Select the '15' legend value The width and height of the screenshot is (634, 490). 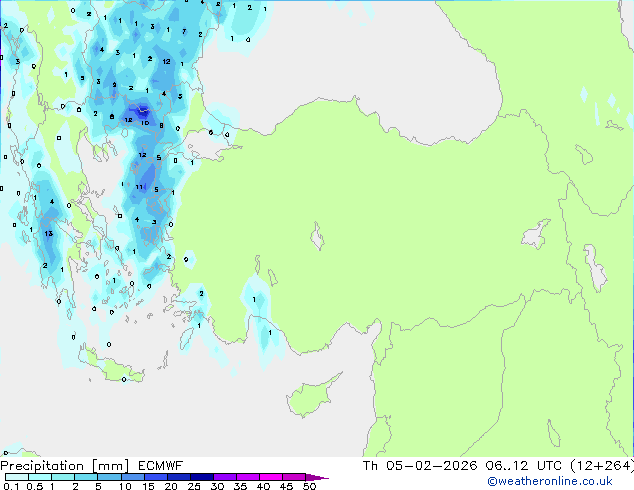(148, 486)
